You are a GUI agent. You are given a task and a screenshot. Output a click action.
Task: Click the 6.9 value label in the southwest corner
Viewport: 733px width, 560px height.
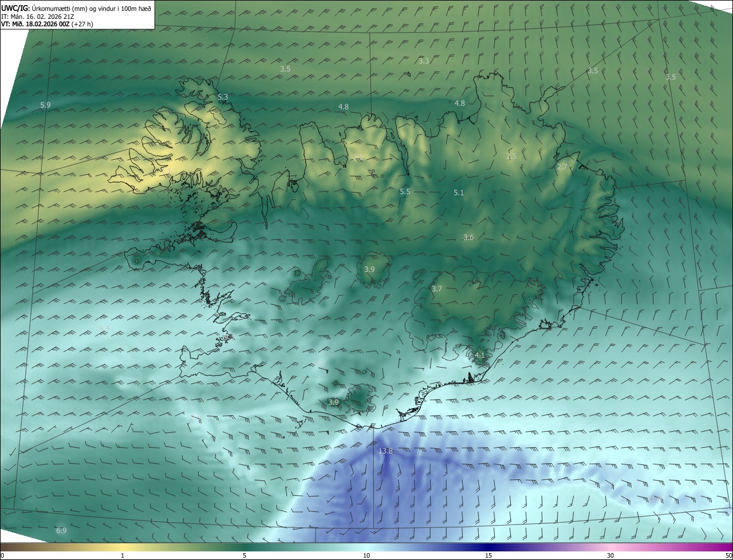61,531
